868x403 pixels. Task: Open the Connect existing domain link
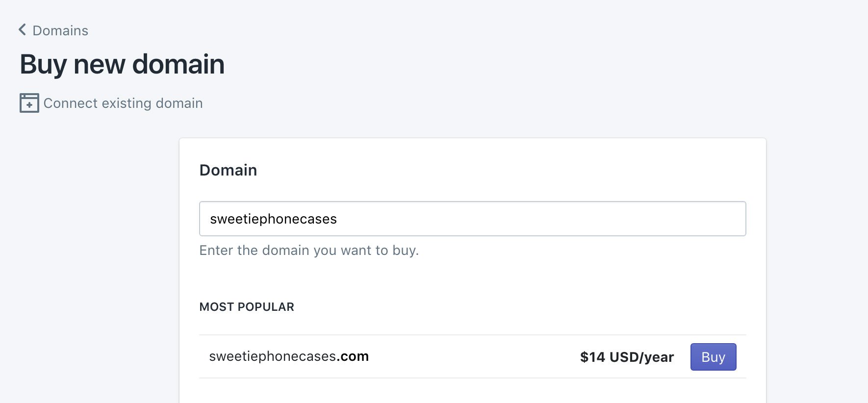111,103
